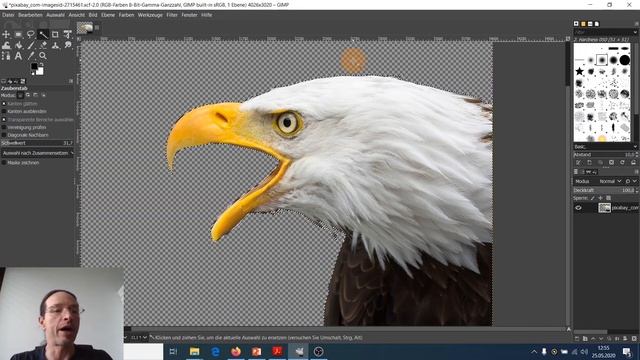Open the Auswahl nach Zusammensetzen dropdown
The width and height of the screenshot is (640, 360).
point(37,153)
